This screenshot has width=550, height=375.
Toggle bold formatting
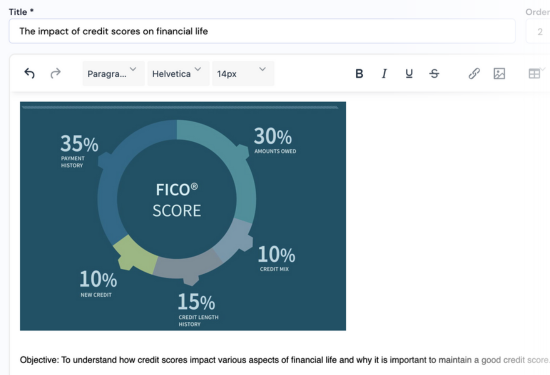[x=359, y=74]
